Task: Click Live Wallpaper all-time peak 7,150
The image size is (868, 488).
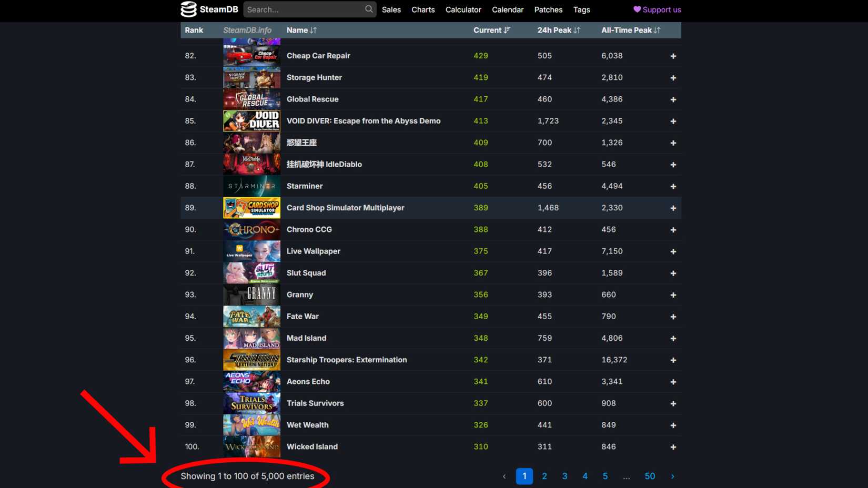Action: pyautogui.click(x=612, y=251)
